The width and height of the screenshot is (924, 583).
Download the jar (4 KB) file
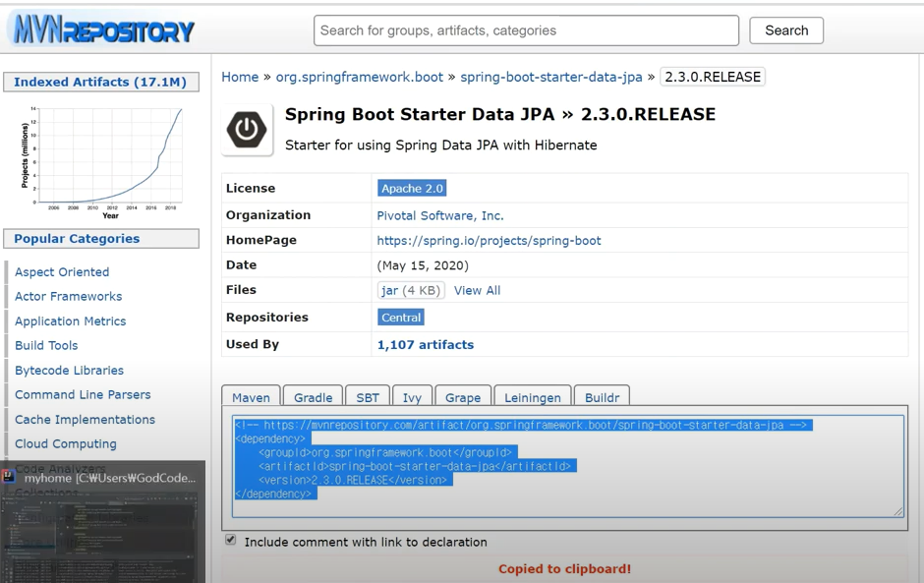click(x=411, y=291)
